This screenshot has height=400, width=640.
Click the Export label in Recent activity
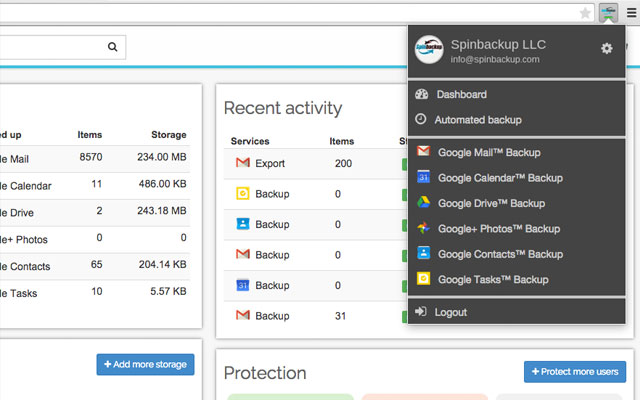(270, 163)
